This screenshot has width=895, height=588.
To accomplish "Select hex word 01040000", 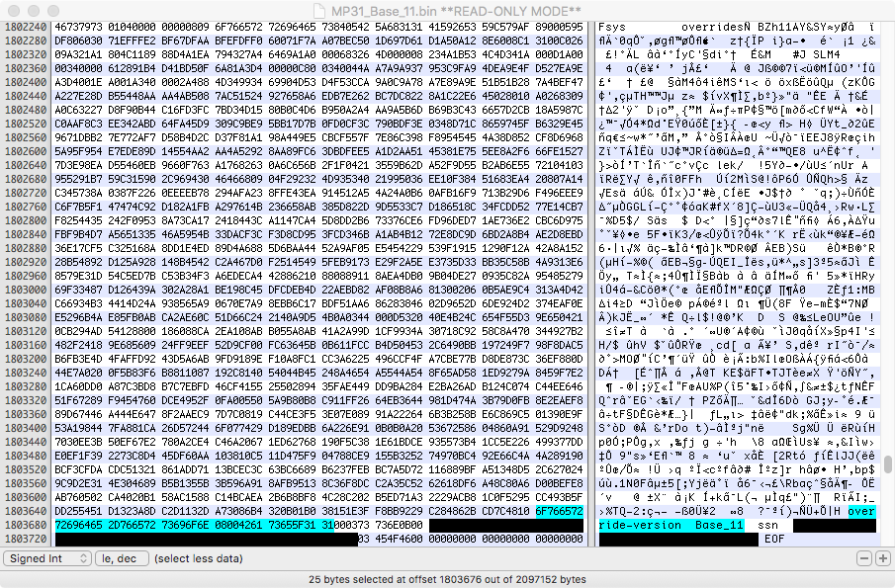I will click(x=132, y=27).
